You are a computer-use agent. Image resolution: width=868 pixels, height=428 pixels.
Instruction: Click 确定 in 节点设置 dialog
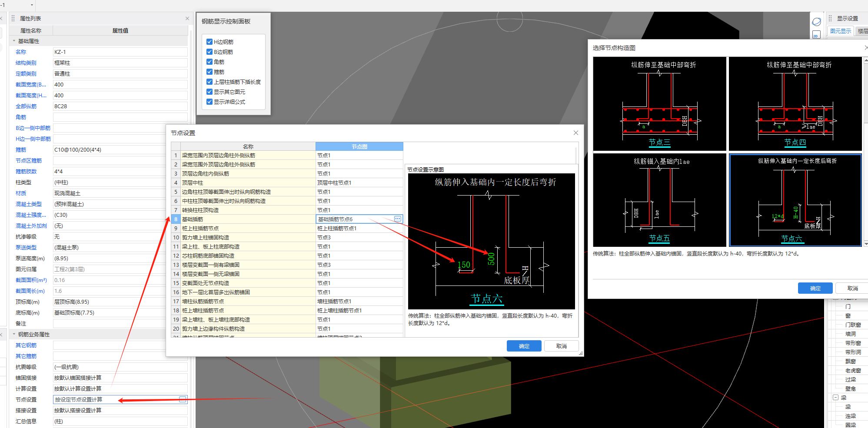tap(524, 346)
